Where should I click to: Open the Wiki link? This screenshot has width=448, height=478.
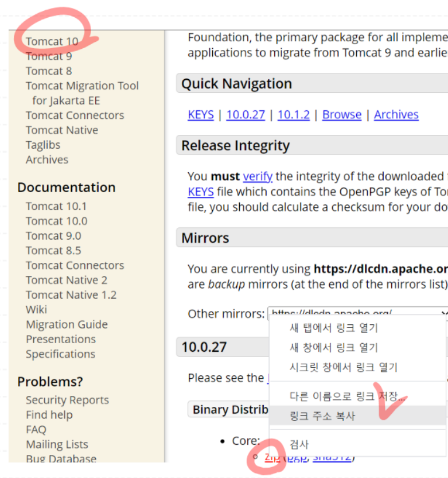pos(37,310)
